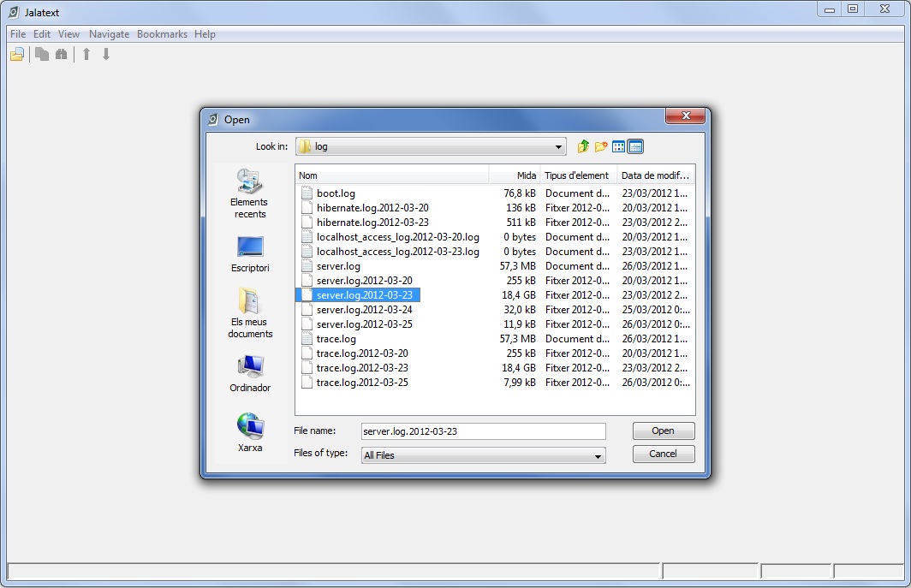The height and width of the screenshot is (588, 911).
Task: Sort files by the Mida column
Action: tap(514, 175)
